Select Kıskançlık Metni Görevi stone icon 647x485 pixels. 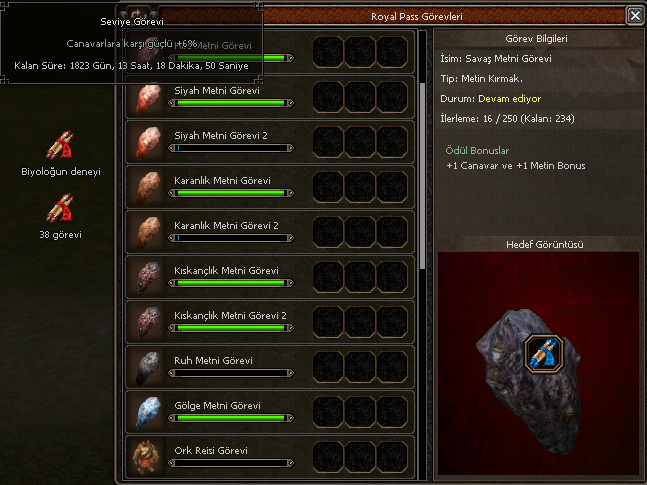coord(148,278)
